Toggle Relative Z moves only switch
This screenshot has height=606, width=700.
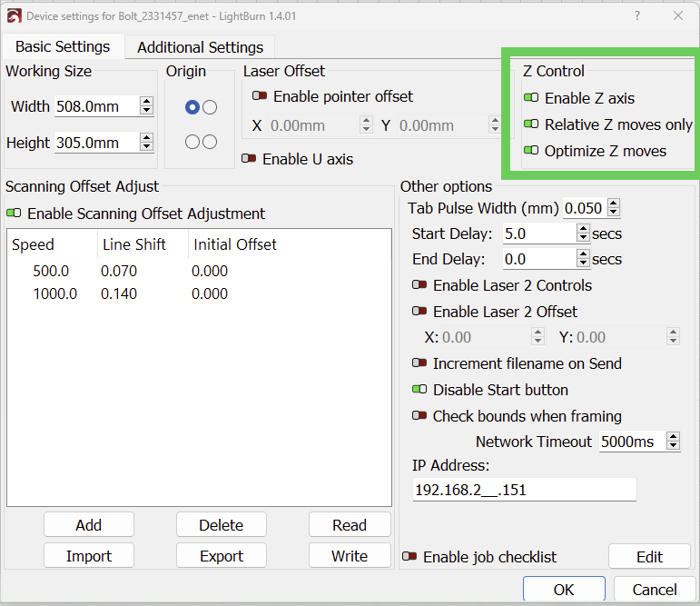click(x=531, y=124)
